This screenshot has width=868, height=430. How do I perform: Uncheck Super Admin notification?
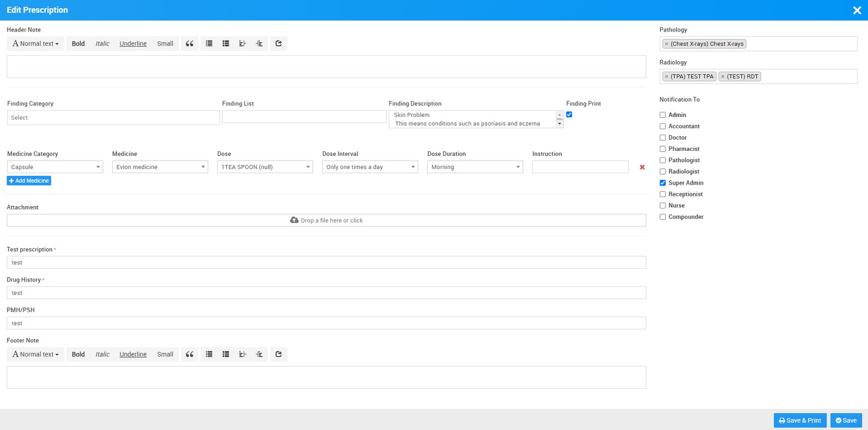[x=662, y=183]
